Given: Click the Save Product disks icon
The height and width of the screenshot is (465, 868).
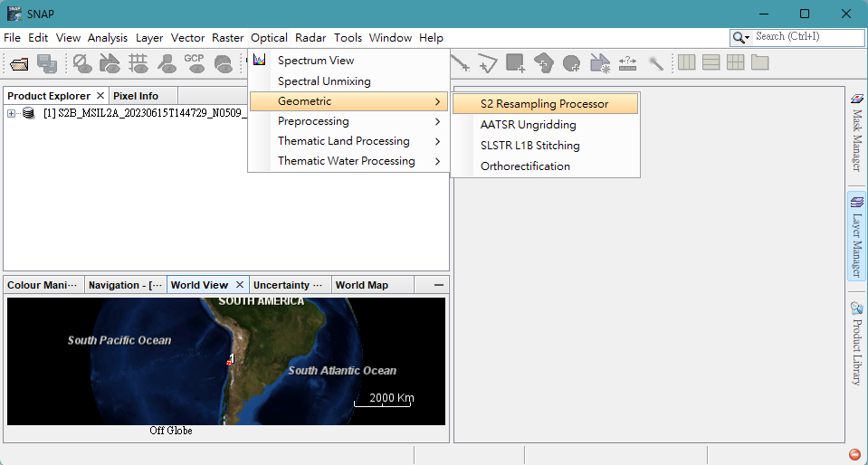Looking at the screenshot, I should click(x=47, y=63).
